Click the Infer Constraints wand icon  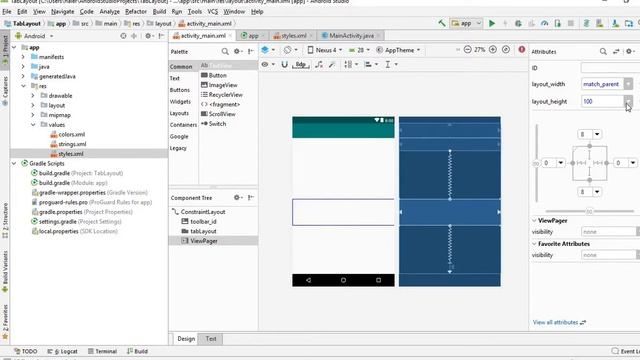(x=332, y=64)
